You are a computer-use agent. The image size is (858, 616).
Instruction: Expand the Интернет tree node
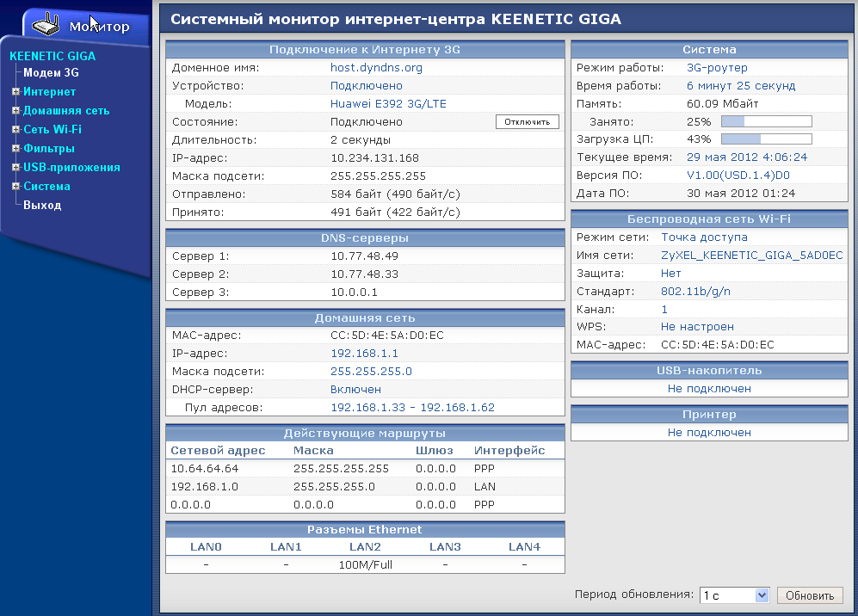15,92
